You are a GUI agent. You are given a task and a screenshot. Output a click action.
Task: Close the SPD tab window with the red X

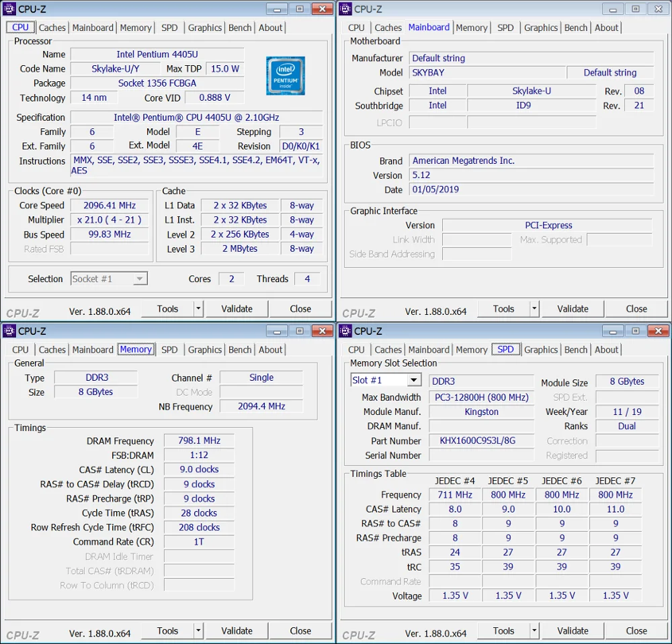(659, 331)
